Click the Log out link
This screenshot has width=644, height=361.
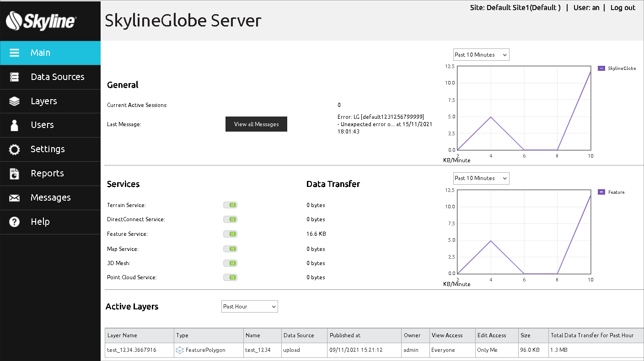pyautogui.click(x=623, y=8)
